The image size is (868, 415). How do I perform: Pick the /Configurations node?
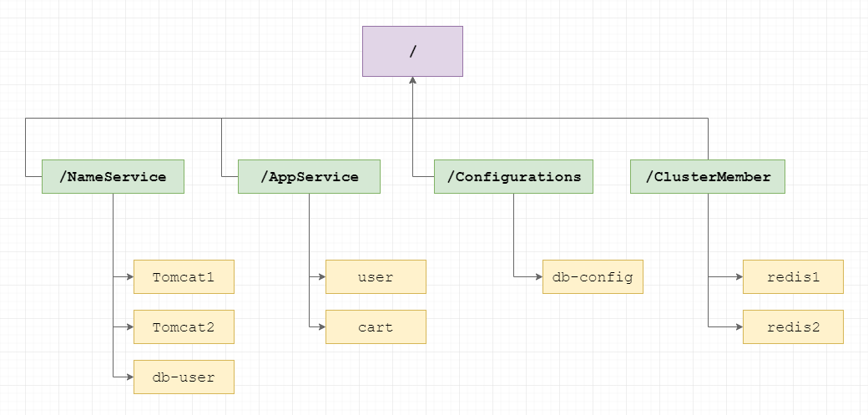pyautogui.click(x=513, y=177)
